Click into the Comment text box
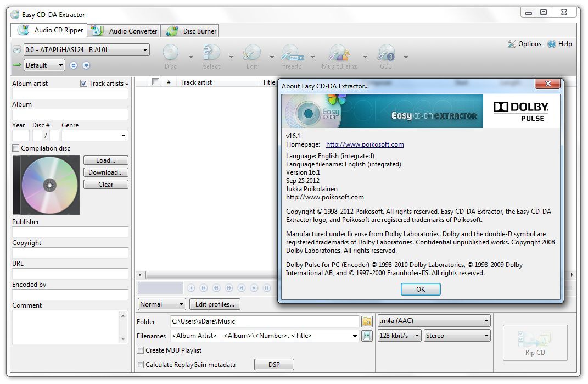588x384 pixels. point(66,327)
